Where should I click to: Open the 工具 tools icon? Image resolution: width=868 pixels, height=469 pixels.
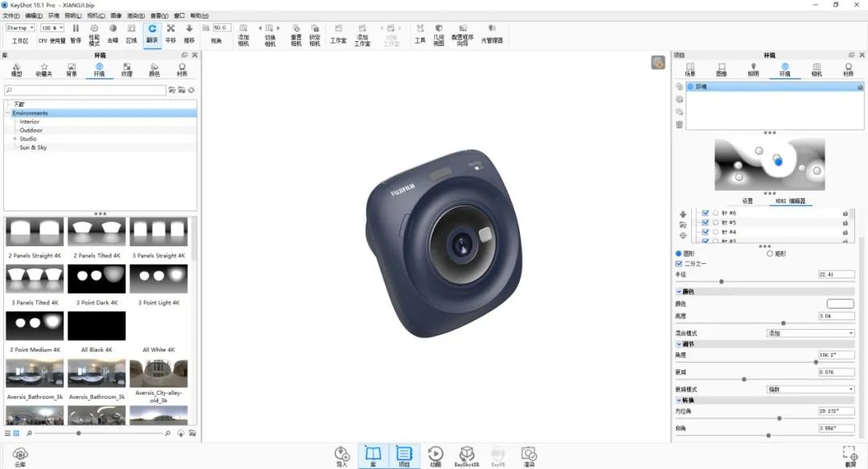pyautogui.click(x=420, y=29)
